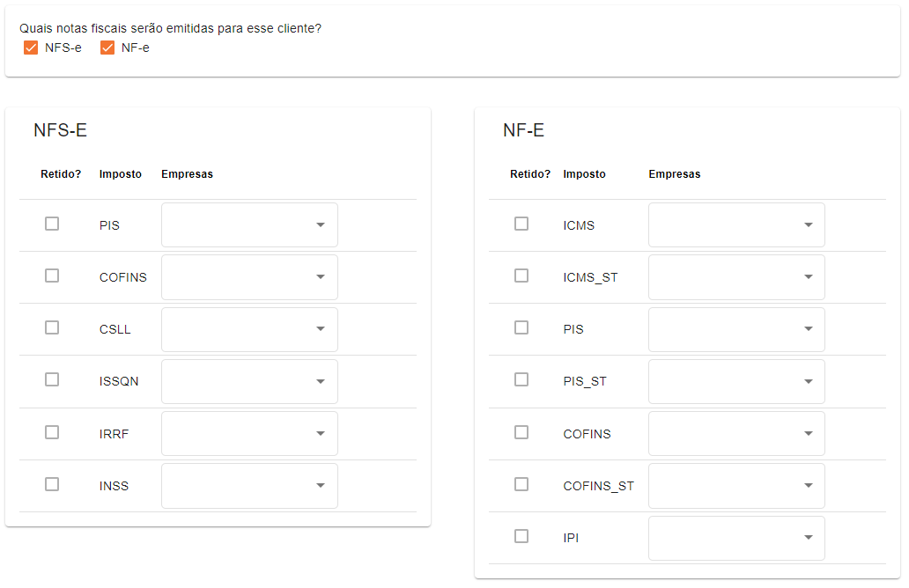Open Empresas dropdown for NF-E COFINS
Viewport: 909px width, 588px height.
[x=736, y=433]
